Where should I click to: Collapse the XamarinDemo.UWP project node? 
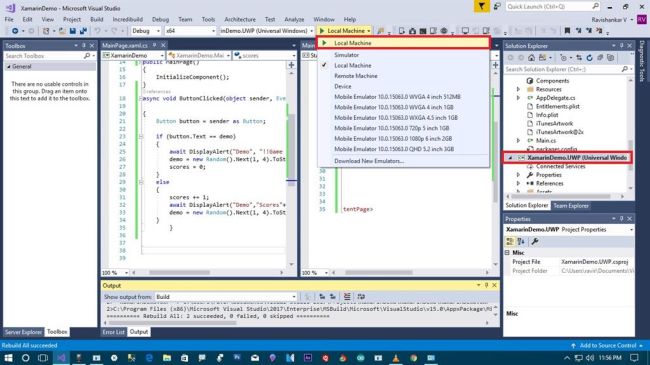(x=510, y=158)
